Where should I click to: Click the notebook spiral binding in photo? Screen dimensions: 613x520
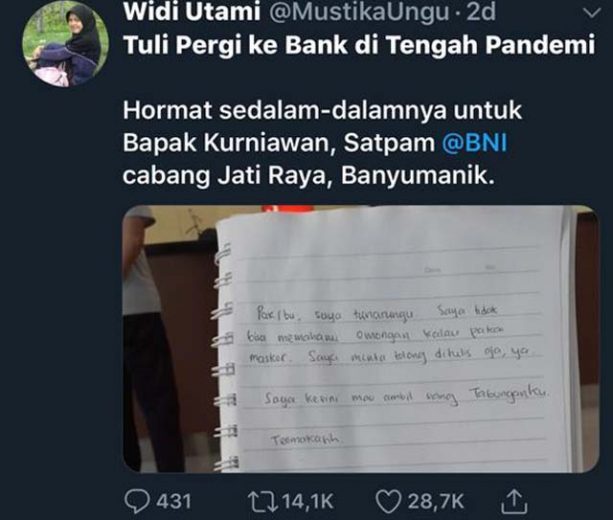pyautogui.click(x=226, y=356)
